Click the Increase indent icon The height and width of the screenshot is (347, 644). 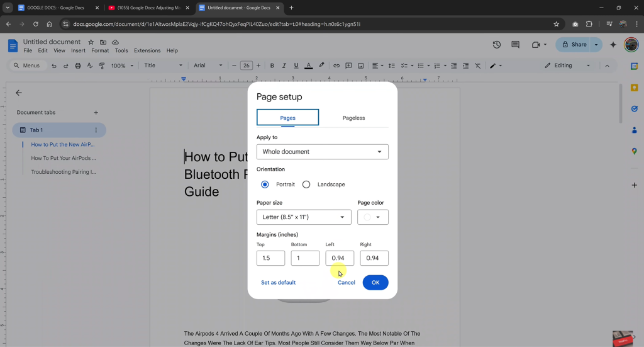point(466,65)
